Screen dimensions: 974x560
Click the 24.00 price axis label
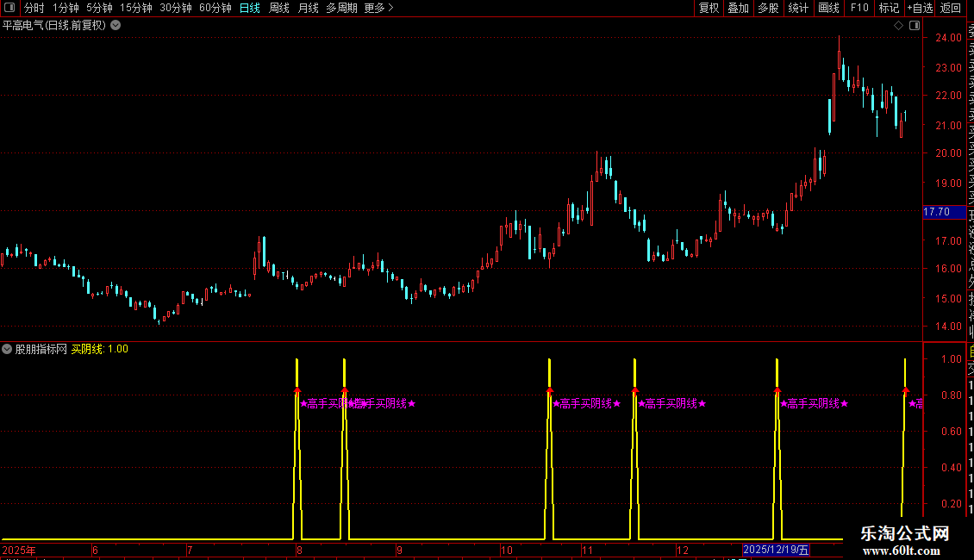click(x=948, y=37)
